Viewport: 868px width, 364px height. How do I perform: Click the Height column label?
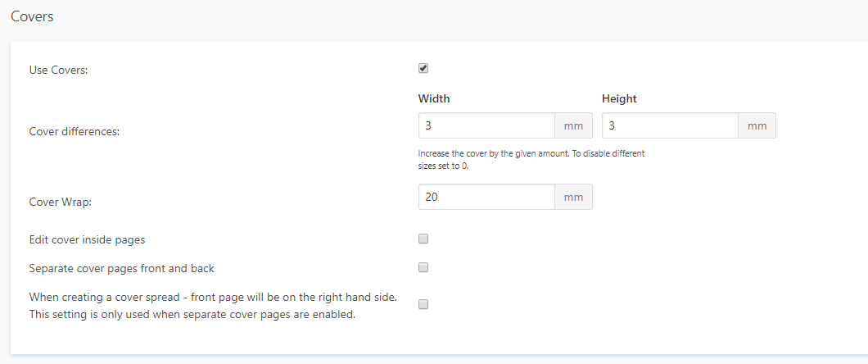pos(619,98)
